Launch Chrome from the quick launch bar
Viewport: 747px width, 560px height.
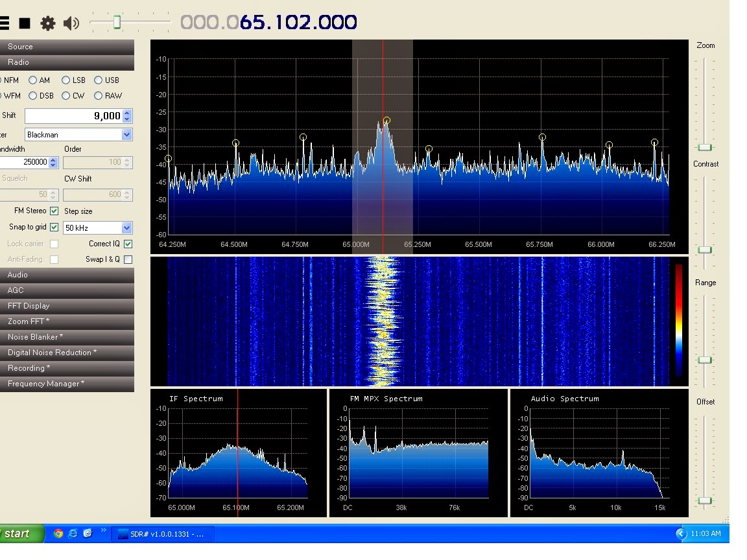point(58,534)
